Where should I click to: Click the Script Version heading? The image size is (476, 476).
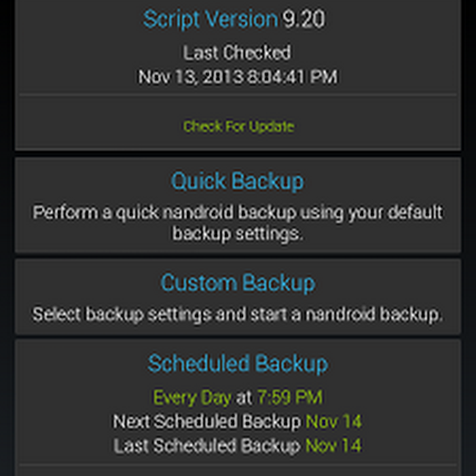210,20
